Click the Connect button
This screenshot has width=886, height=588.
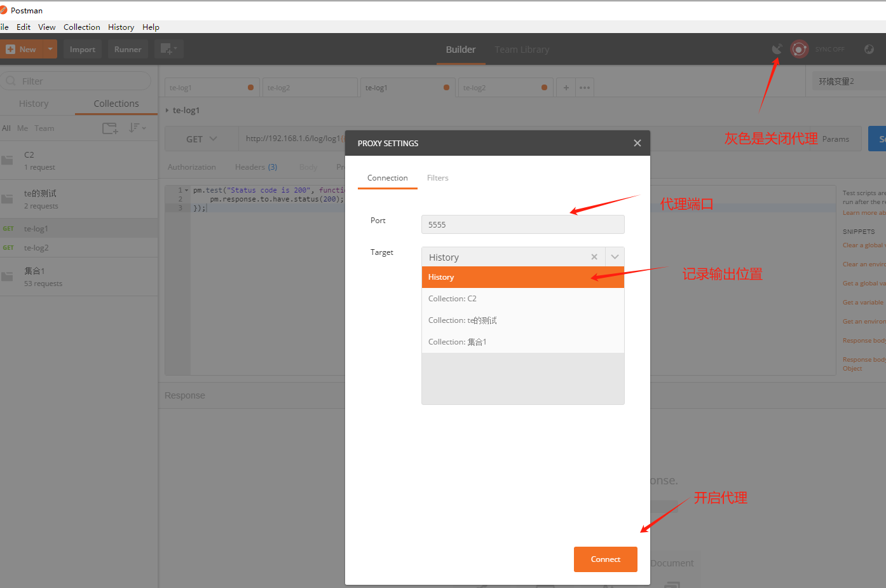(x=606, y=559)
